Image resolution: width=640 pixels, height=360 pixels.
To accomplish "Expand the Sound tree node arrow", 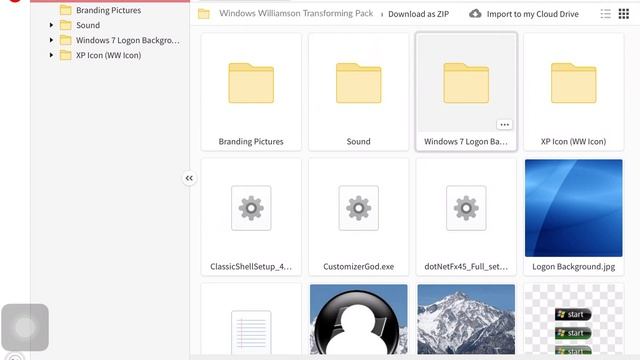I will [51, 25].
